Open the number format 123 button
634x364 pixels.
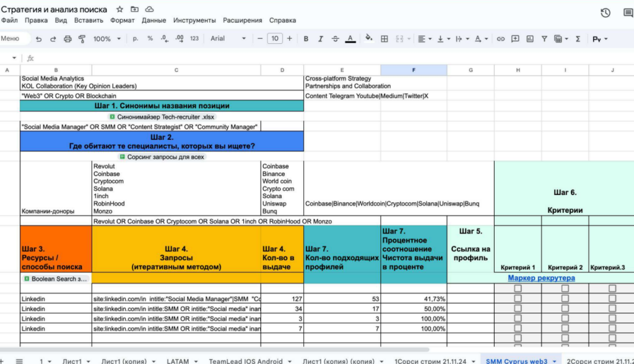pyautogui.click(x=194, y=38)
